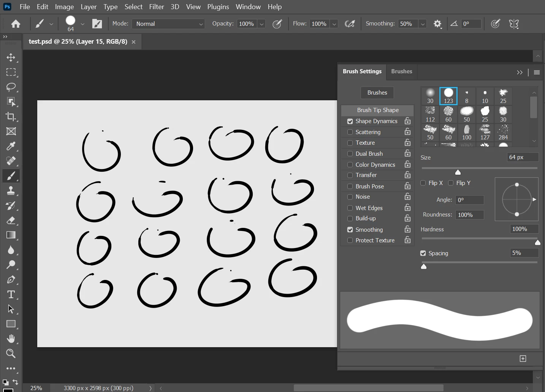Open the tool preset picker arrow
The height and width of the screenshot is (392, 545).
[x=51, y=24]
